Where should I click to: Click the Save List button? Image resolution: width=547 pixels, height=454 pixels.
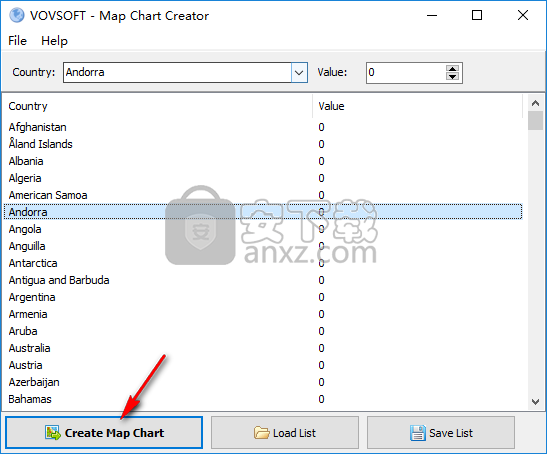click(441, 432)
